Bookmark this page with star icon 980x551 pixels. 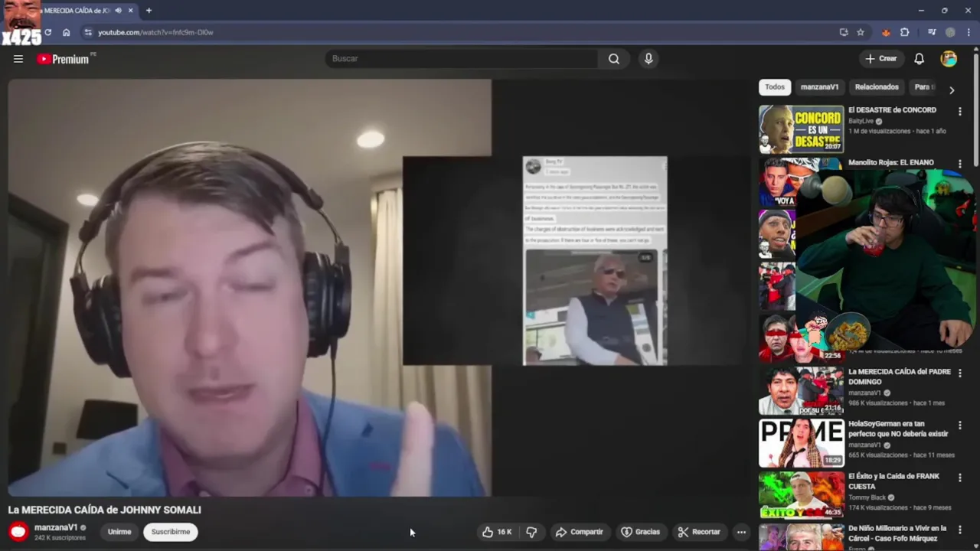pos(861,32)
